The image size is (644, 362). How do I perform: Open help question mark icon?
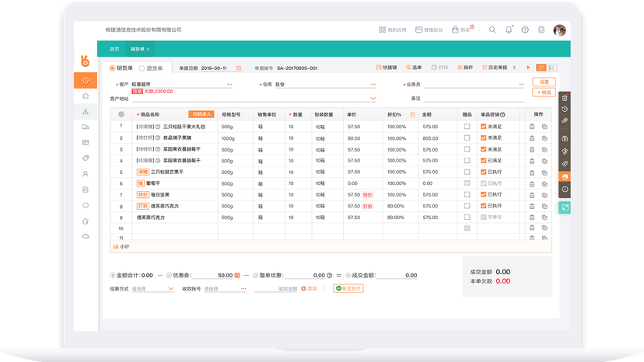point(525,30)
